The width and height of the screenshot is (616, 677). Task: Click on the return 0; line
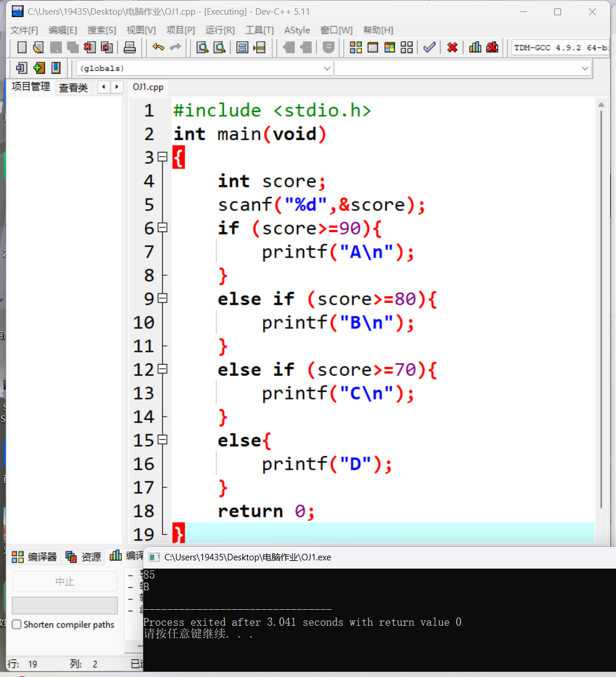coord(266,511)
